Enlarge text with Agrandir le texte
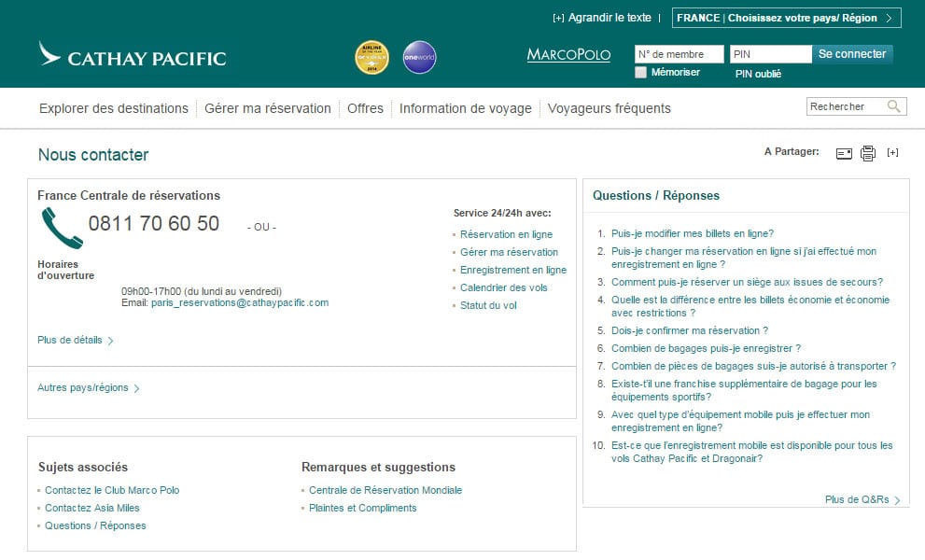 [x=602, y=18]
